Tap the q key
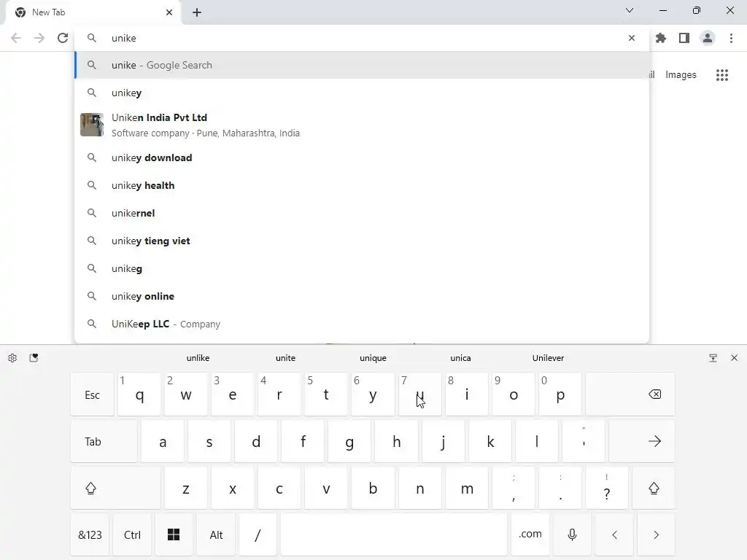Screen dimensions: 747x560 click(x=139, y=394)
